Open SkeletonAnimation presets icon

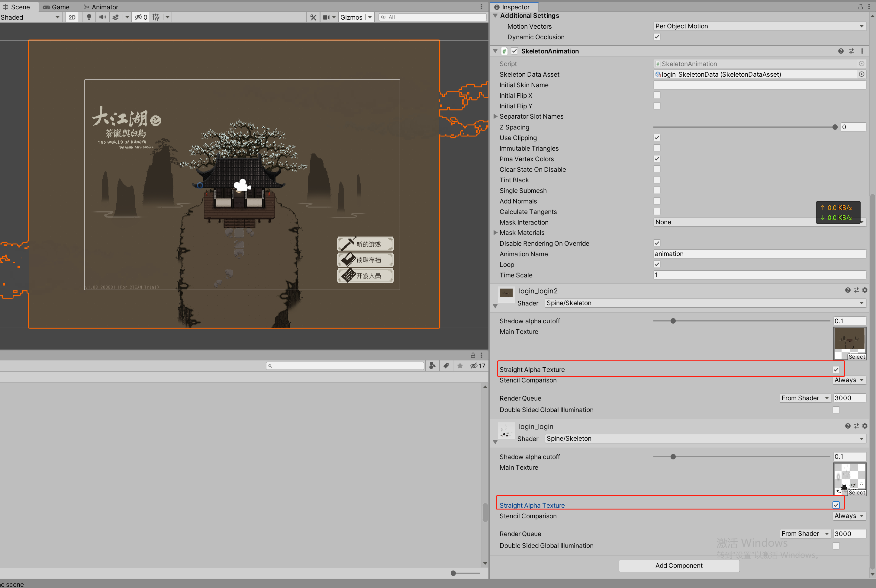pyautogui.click(x=852, y=51)
